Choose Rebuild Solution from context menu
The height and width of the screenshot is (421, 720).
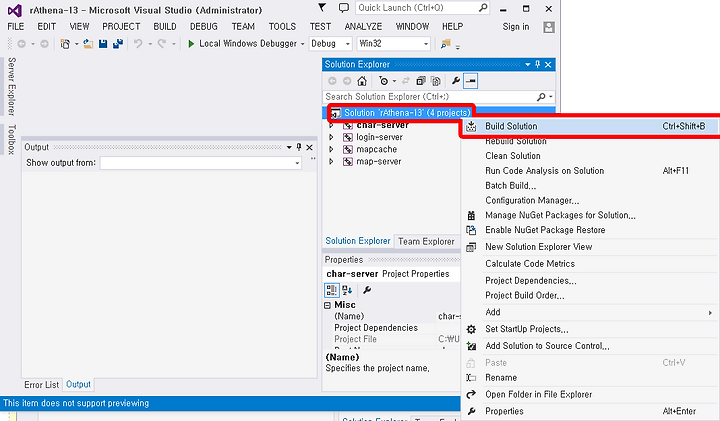coord(590,141)
